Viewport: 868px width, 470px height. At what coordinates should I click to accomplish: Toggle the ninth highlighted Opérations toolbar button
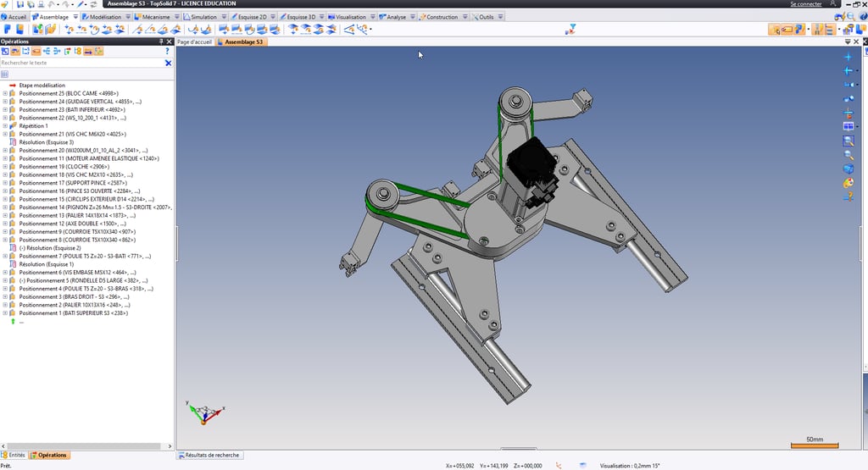(88, 51)
